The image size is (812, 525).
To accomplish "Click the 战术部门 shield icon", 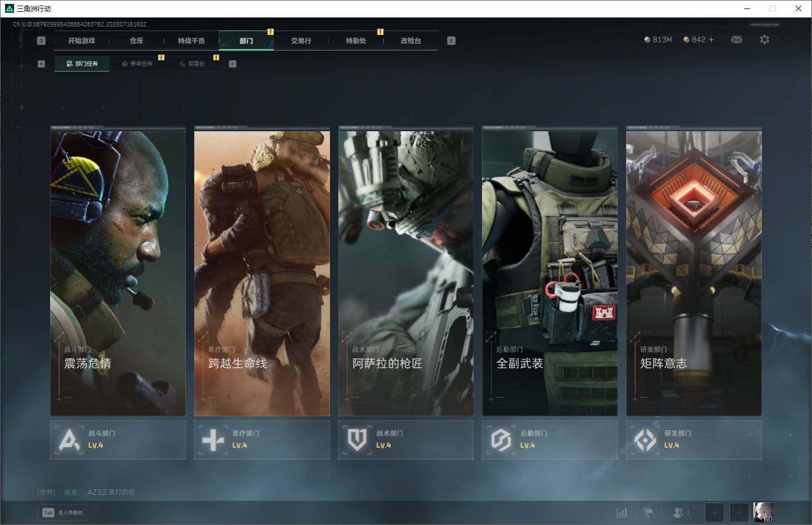I will (x=357, y=440).
